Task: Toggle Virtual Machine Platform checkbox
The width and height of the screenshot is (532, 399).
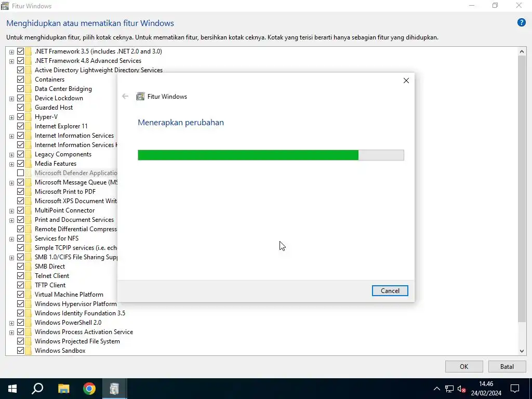Action: click(x=20, y=295)
